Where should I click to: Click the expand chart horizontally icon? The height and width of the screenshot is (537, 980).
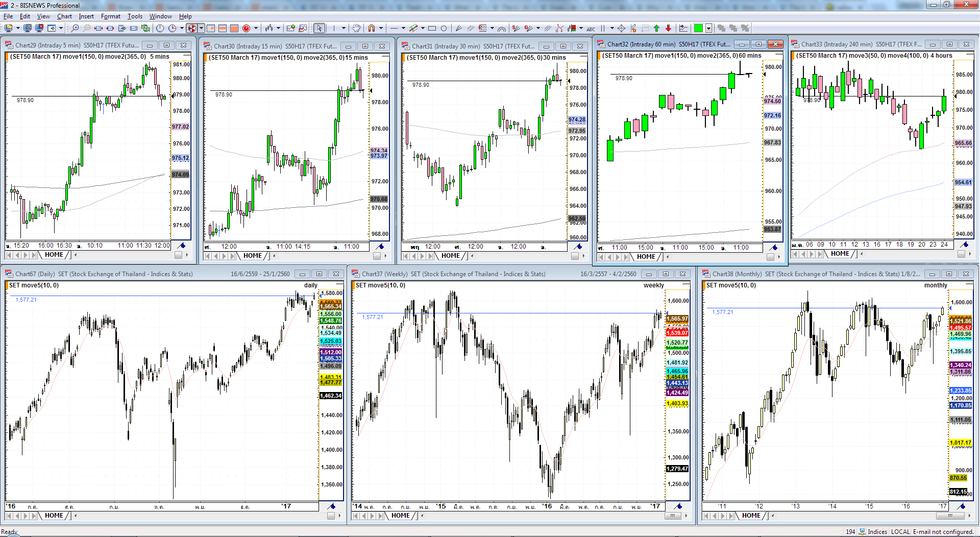(110, 28)
